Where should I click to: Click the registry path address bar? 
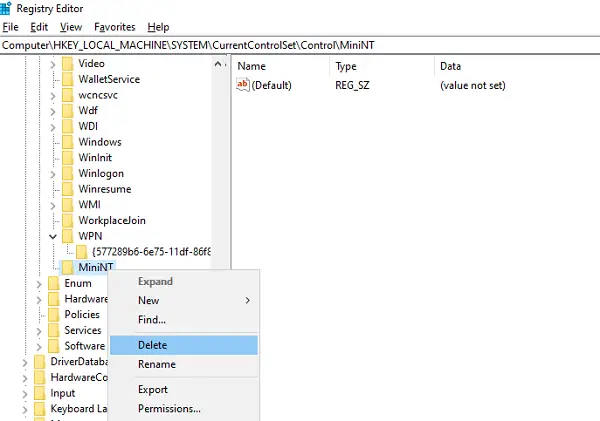[x=300, y=45]
